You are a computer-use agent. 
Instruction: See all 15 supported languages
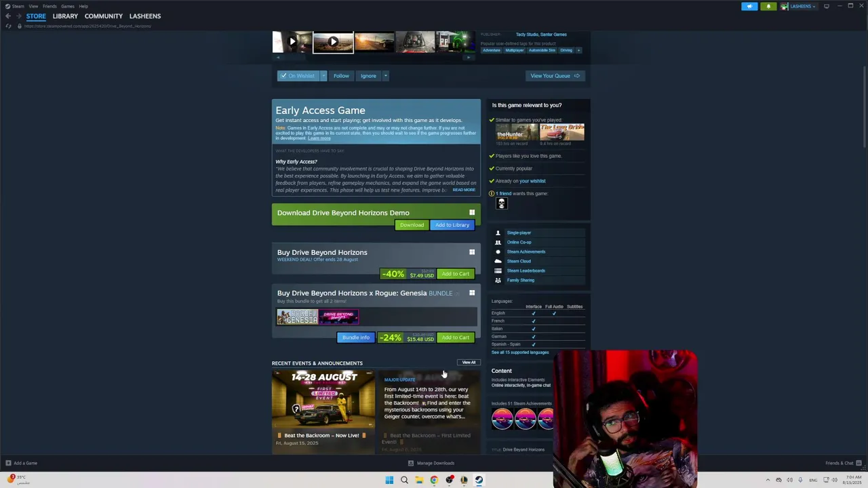pyautogui.click(x=520, y=352)
